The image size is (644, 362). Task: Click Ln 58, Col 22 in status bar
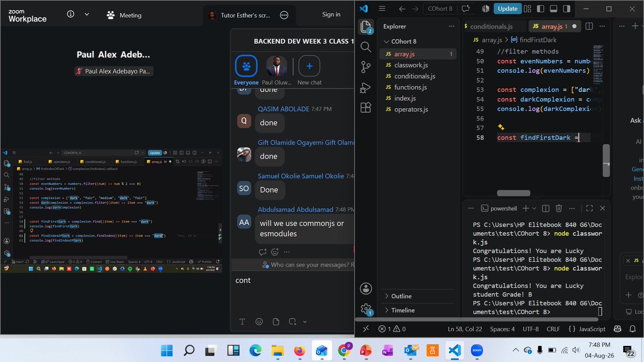465,329
